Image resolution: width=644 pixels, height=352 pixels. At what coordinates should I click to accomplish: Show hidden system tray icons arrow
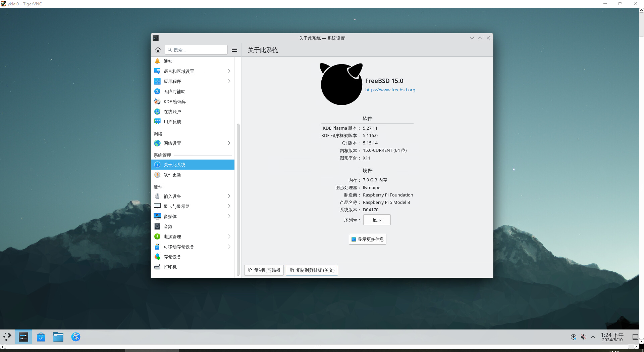tap(593, 337)
